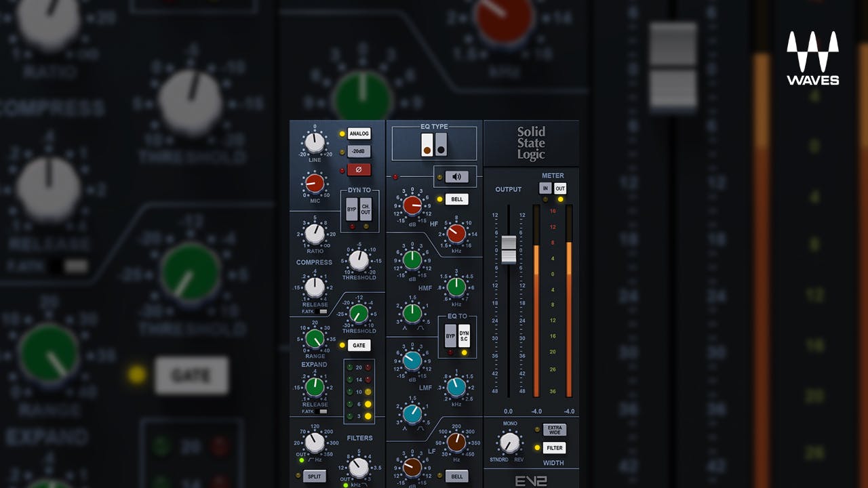Toggle the EQ TO DYN S.C switch
Viewport: 868px width, 488px height.
(464, 335)
